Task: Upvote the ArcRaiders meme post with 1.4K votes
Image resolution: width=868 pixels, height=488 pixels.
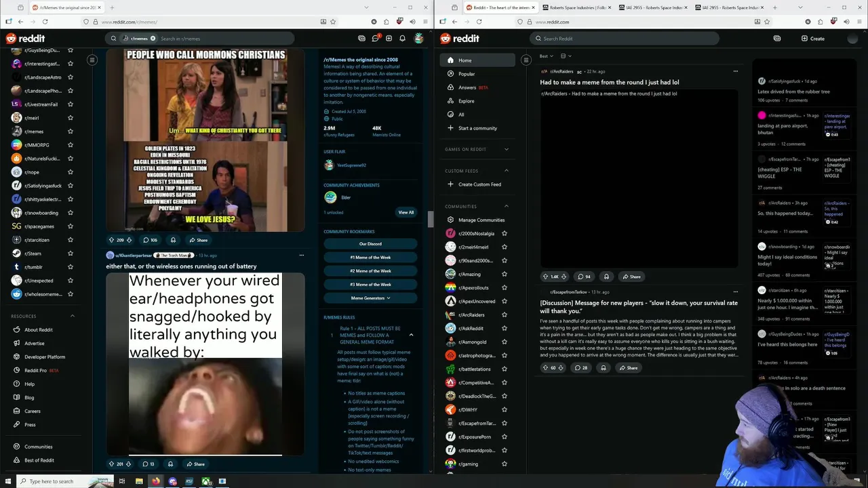Action: (x=545, y=277)
